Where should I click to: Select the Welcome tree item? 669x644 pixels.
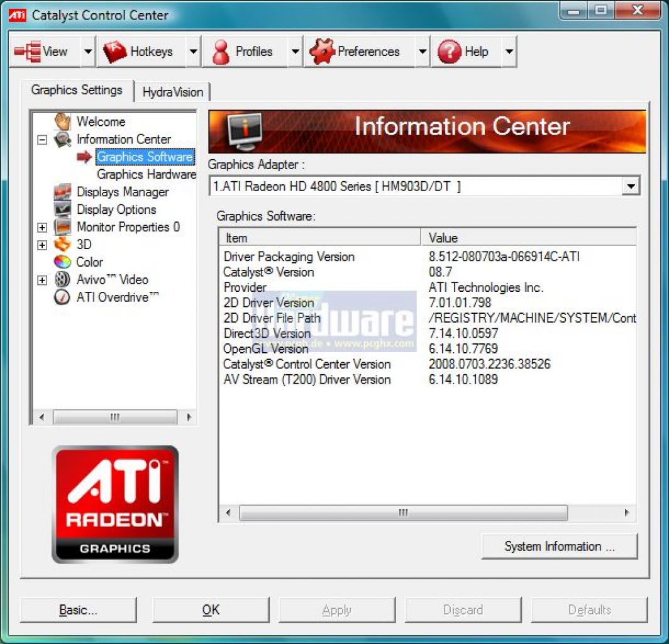point(101,121)
